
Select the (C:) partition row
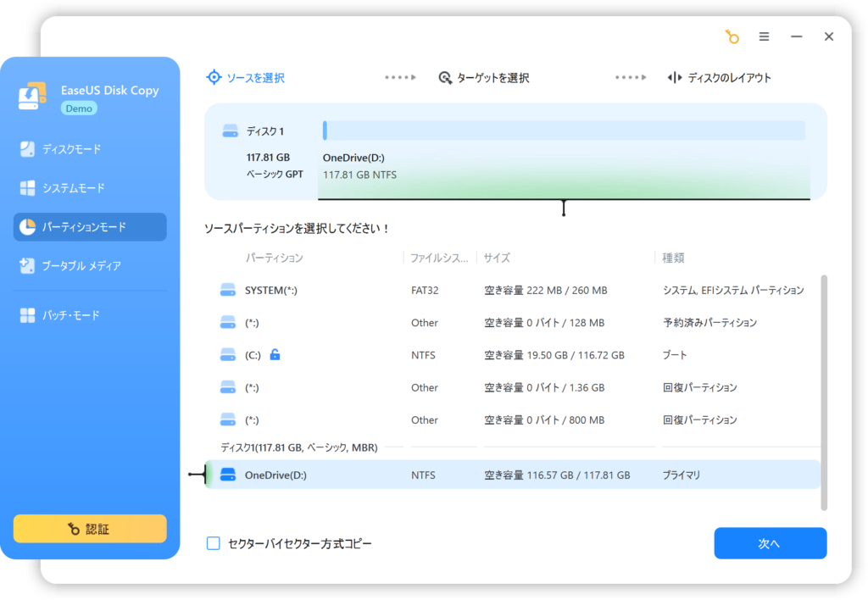pos(513,355)
